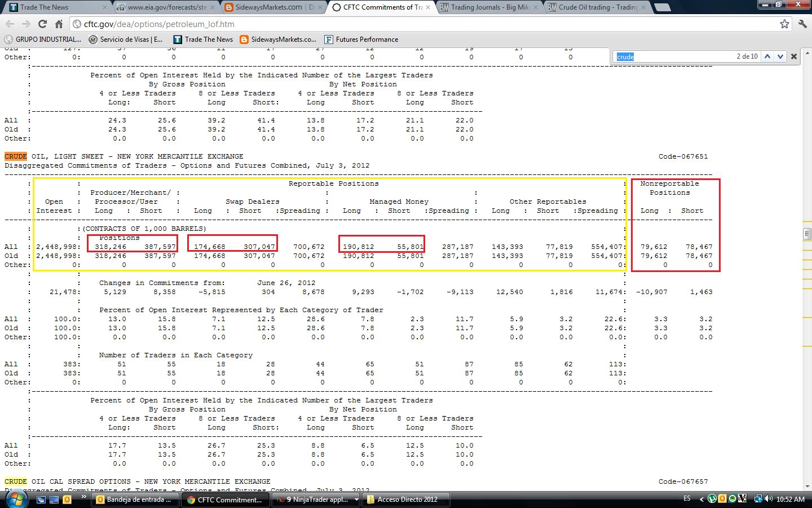The image size is (812, 508).
Task: Go back to the previous page
Action: 10,24
